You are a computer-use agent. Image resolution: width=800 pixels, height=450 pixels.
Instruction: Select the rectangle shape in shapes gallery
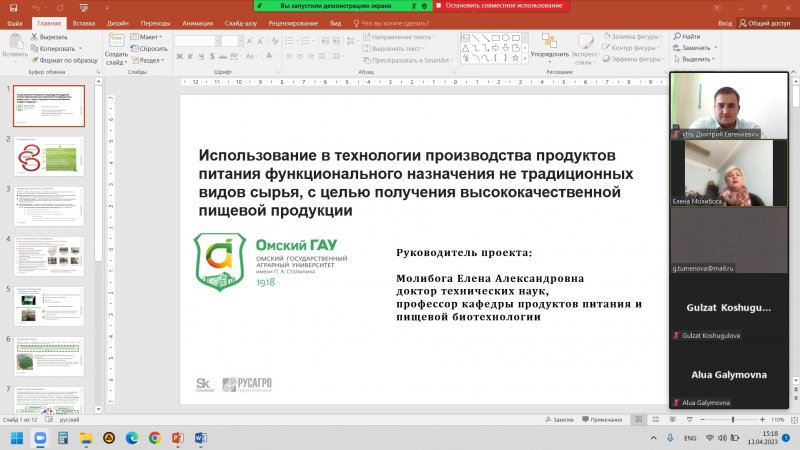point(495,38)
